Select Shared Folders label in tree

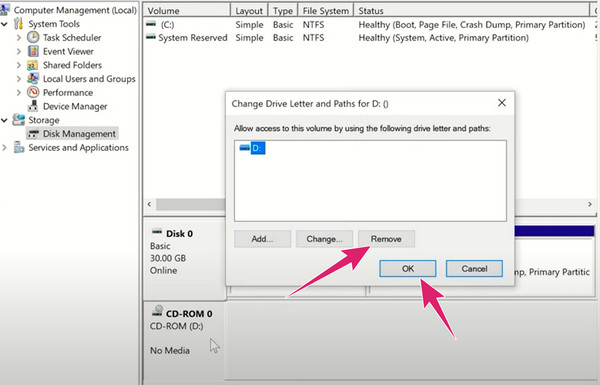tap(72, 65)
